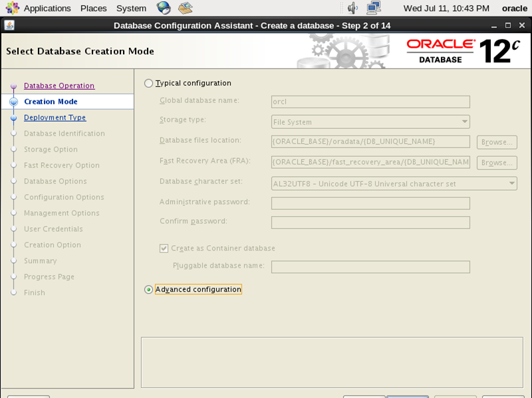Click Management Options step in sidebar
Screen dimensions: 532x398
point(61,213)
